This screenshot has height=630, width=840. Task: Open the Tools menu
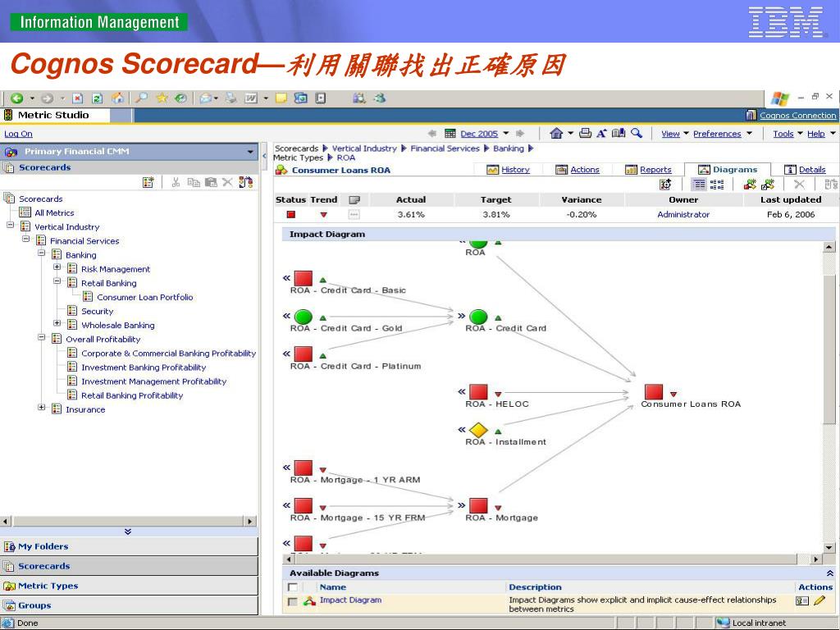783,134
